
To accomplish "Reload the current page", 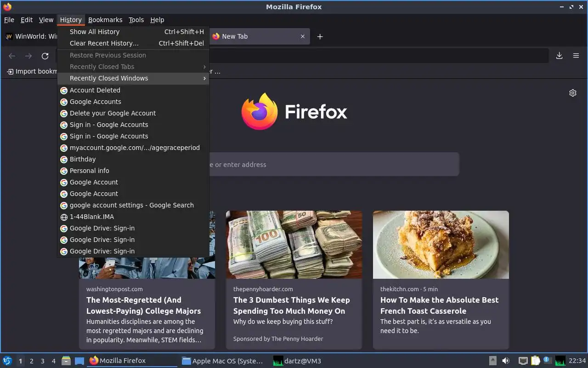I will click(x=45, y=56).
